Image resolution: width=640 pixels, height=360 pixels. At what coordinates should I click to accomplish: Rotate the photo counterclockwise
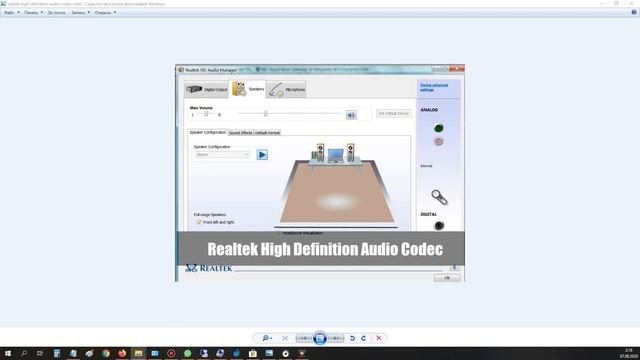[x=352, y=338]
